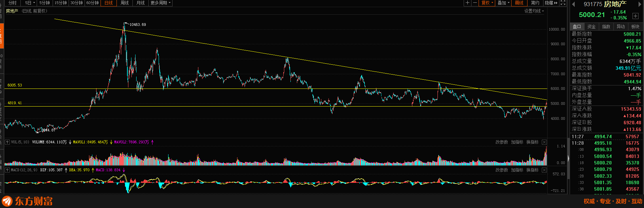The height and width of the screenshot is (208, 644).
Task: Enter fullscreen chart mode icon
Action: click(x=563, y=3)
